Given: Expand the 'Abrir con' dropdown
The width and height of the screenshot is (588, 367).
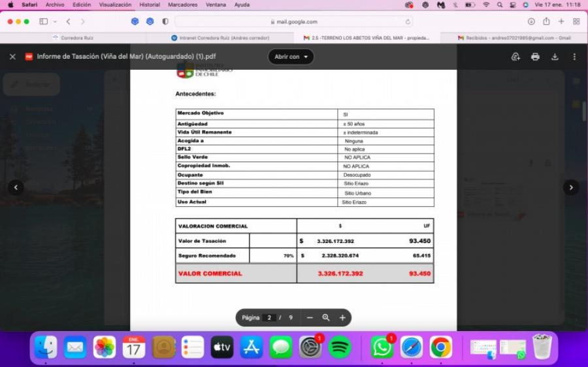Looking at the screenshot, I should [x=291, y=57].
